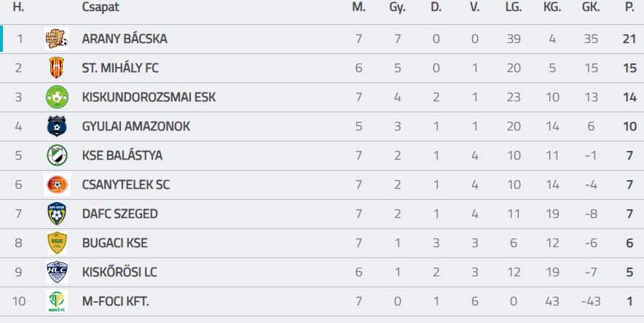
Task: Select the Gyulai Amazonok badge
Action: (x=57, y=126)
